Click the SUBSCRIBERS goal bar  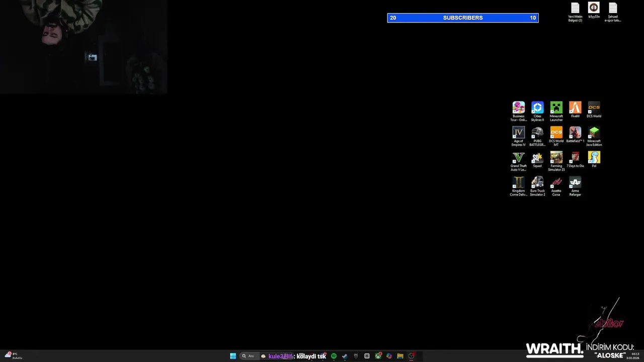point(463,18)
